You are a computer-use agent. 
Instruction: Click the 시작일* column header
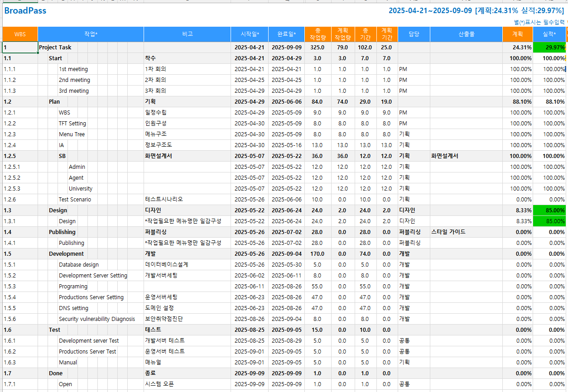click(249, 34)
